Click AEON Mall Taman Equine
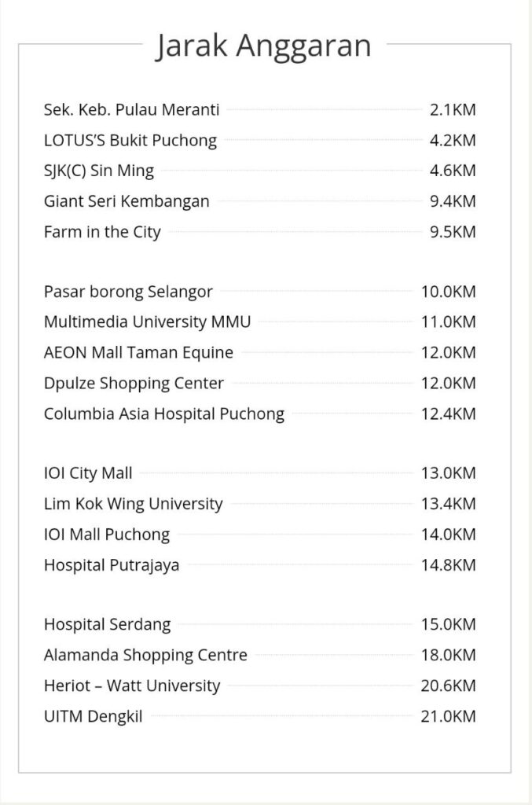 pyautogui.click(x=138, y=353)
